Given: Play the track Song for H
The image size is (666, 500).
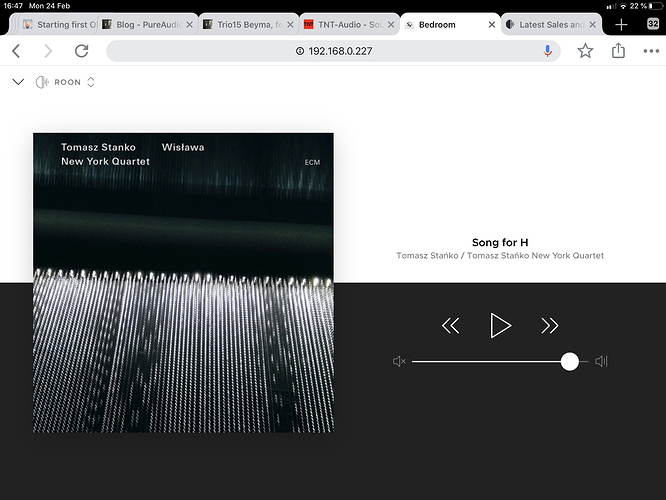Looking at the screenshot, I should [x=500, y=325].
